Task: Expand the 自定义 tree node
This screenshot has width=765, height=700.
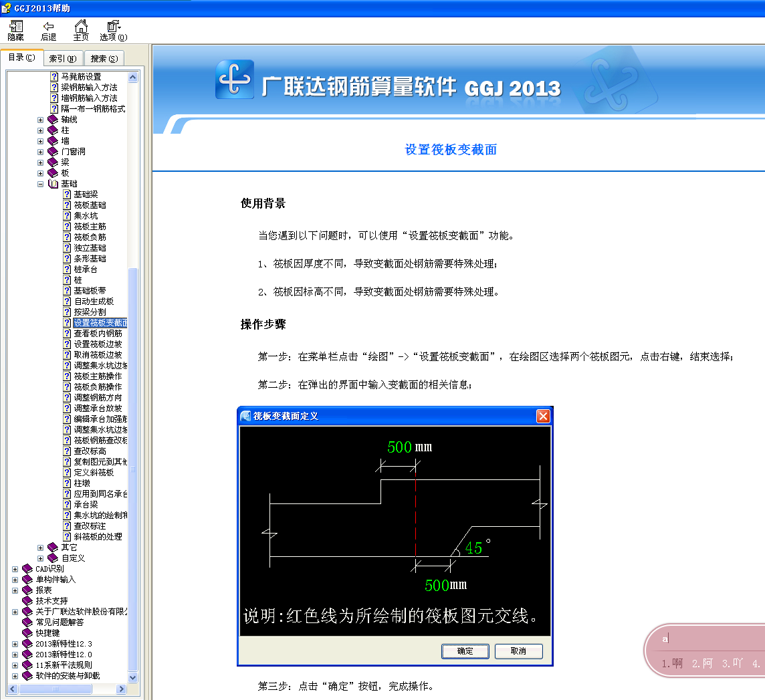Action: point(41,558)
